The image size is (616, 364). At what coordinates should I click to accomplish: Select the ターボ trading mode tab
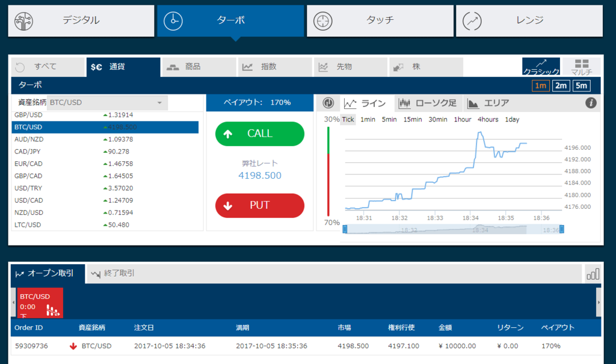pos(230,21)
